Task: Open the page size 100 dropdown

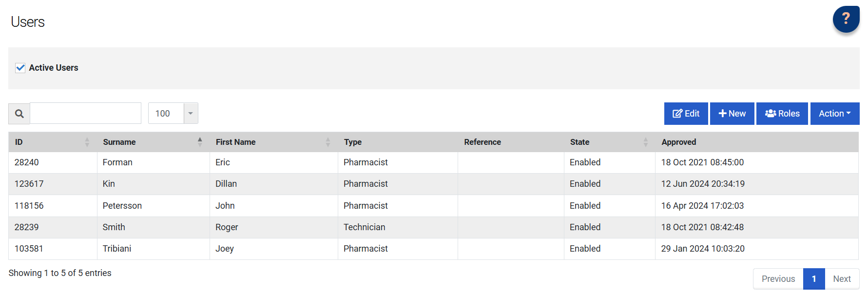Action: (x=191, y=114)
